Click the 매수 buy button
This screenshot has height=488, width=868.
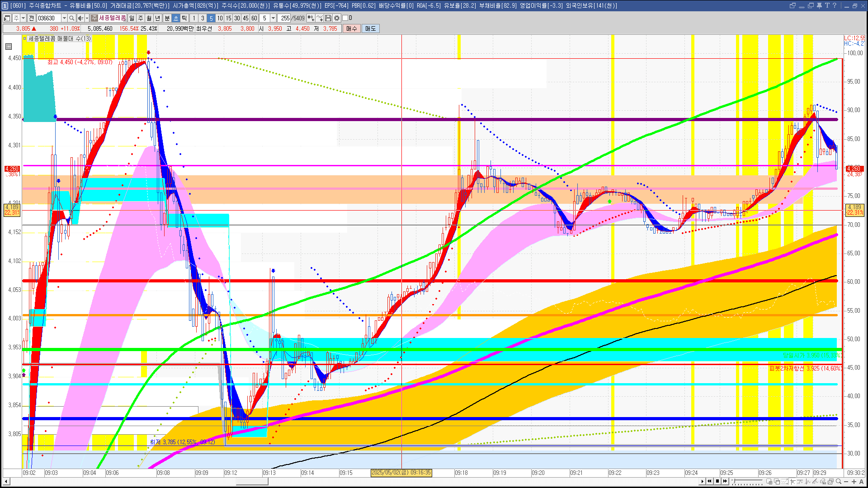tap(352, 28)
